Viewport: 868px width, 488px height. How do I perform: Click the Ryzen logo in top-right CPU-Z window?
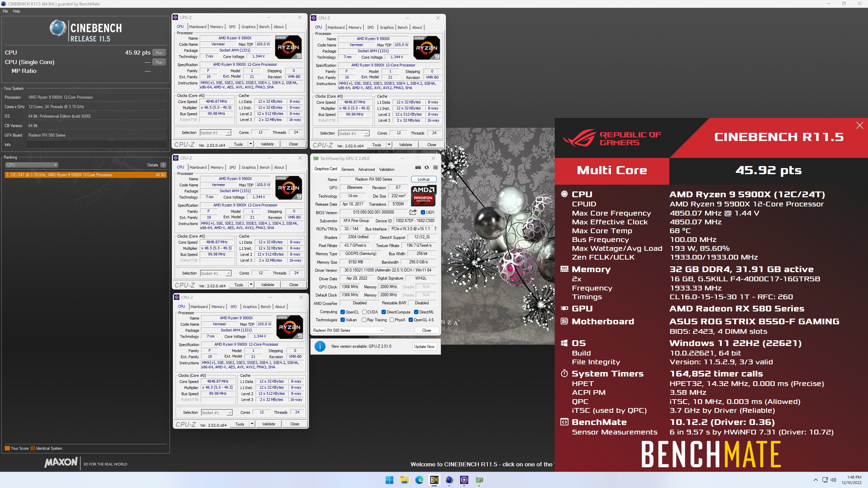427,48
